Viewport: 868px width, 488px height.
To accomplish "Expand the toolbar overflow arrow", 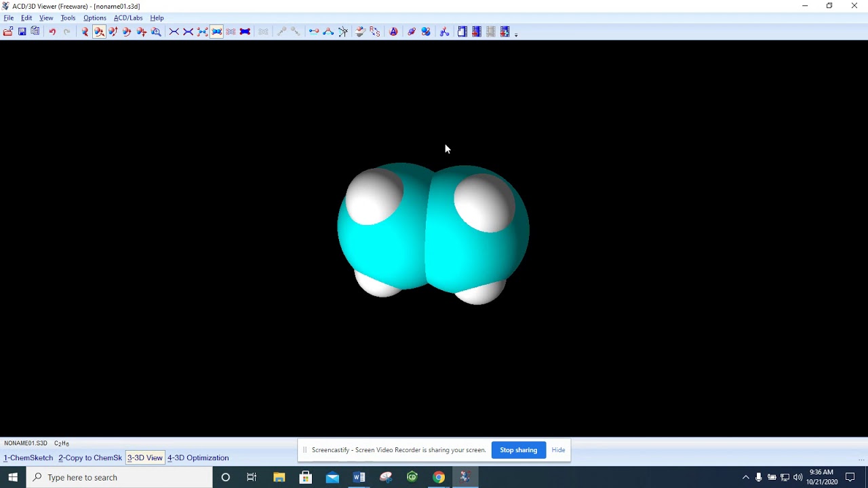I will pos(516,34).
